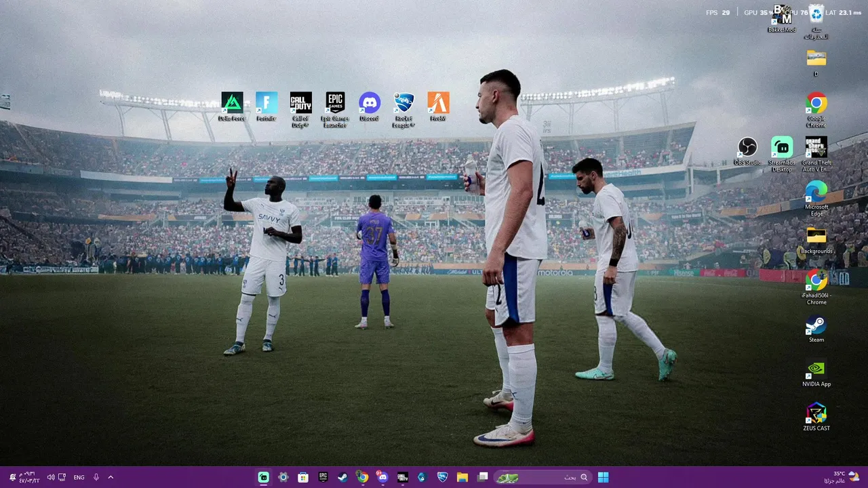Select the Steam desktop shortcut
This screenshot has height=488, width=868.
point(816,328)
